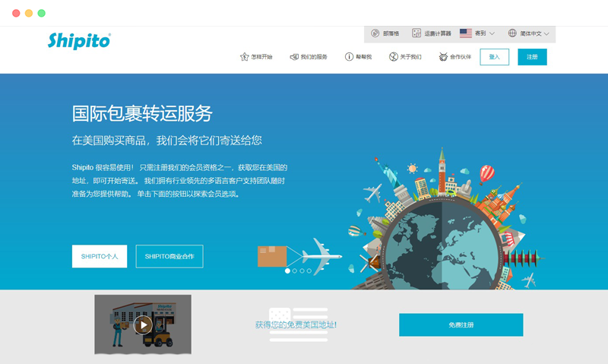Image resolution: width=608 pixels, height=364 pixels.
Task: Select the first carousel slide dot
Action: click(x=287, y=271)
